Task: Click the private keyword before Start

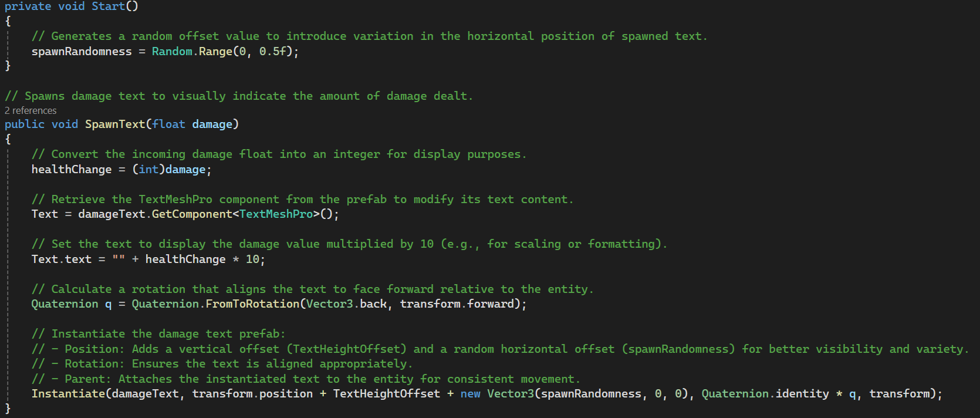Action: click(x=28, y=6)
